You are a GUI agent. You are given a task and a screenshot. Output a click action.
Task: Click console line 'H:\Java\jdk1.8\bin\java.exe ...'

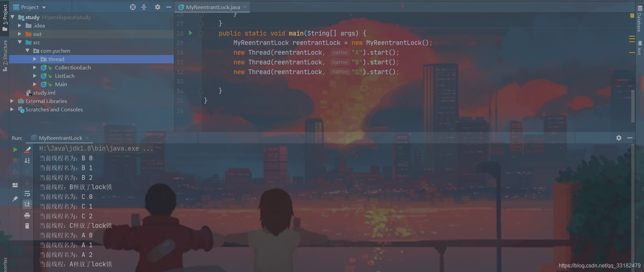pos(96,149)
